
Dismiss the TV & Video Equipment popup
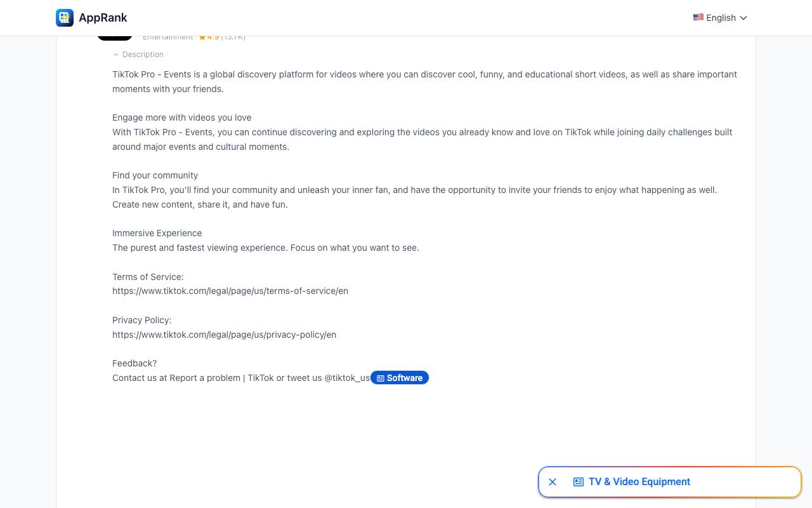553,482
